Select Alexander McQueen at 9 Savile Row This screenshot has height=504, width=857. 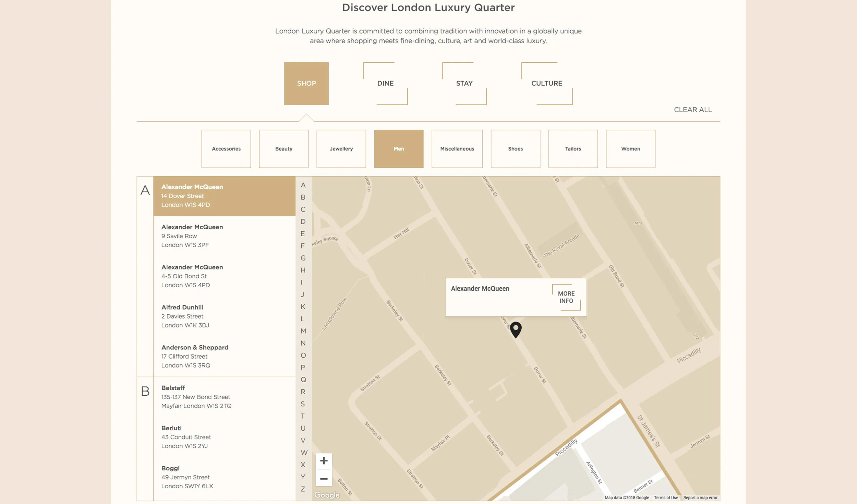225,236
